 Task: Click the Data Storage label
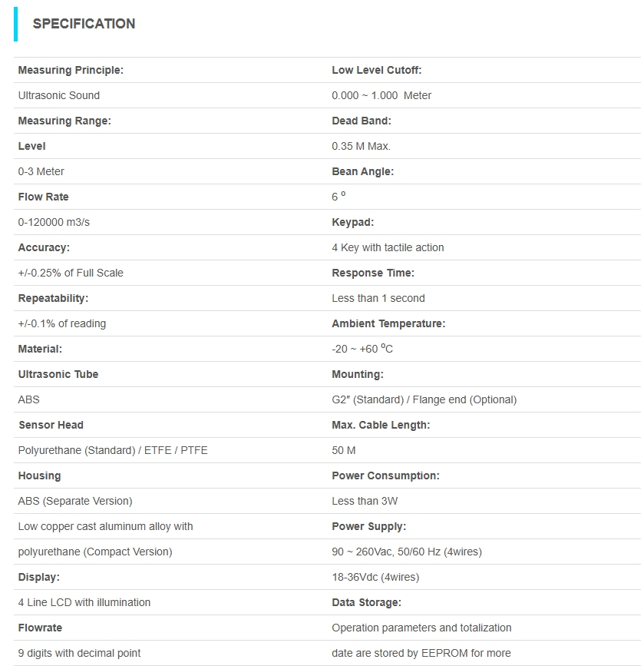366,602
